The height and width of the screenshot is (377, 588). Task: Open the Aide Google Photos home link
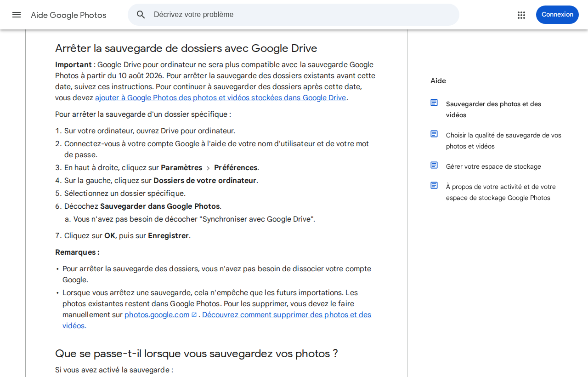click(68, 15)
